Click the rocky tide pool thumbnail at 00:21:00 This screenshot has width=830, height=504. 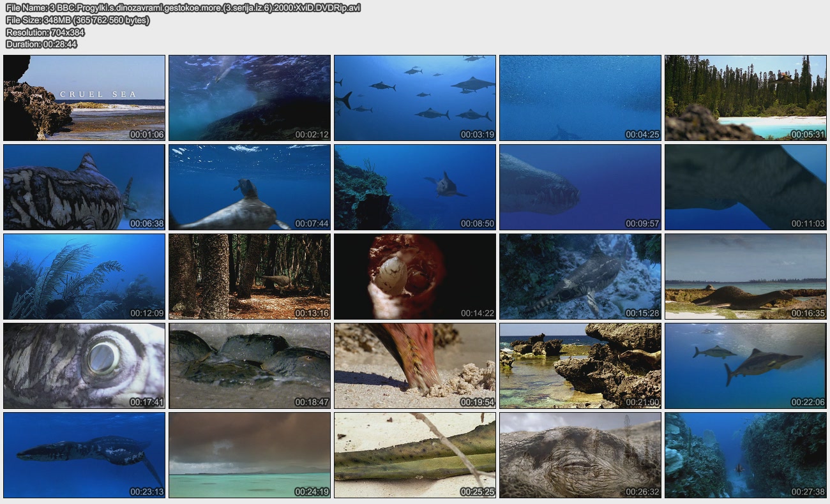coord(580,366)
